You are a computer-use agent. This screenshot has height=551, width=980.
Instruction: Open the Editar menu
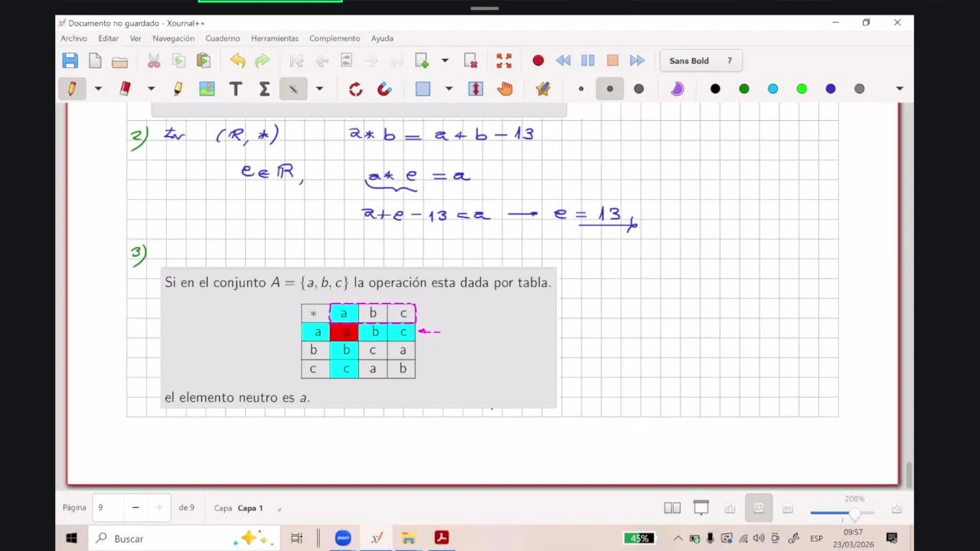coord(108,38)
